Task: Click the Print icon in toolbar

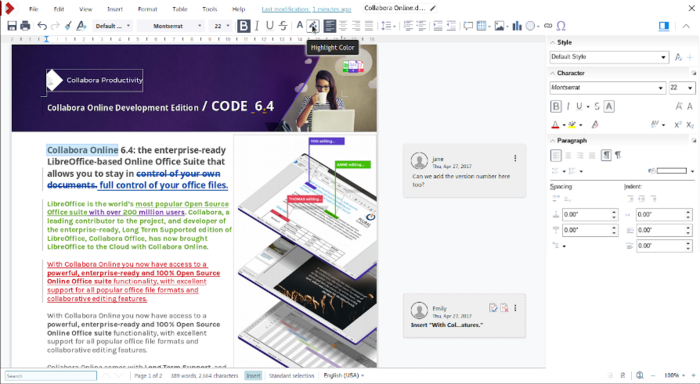Action: coord(25,26)
